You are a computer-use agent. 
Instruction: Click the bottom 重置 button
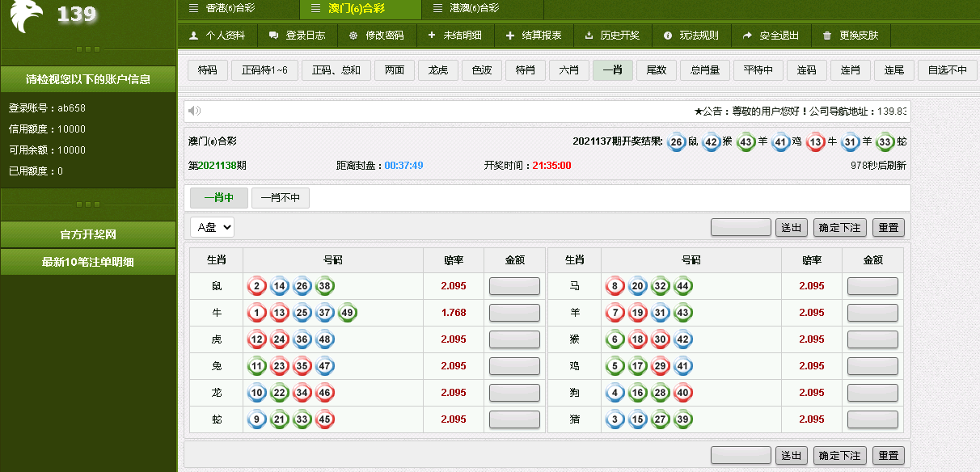(x=889, y=455)
